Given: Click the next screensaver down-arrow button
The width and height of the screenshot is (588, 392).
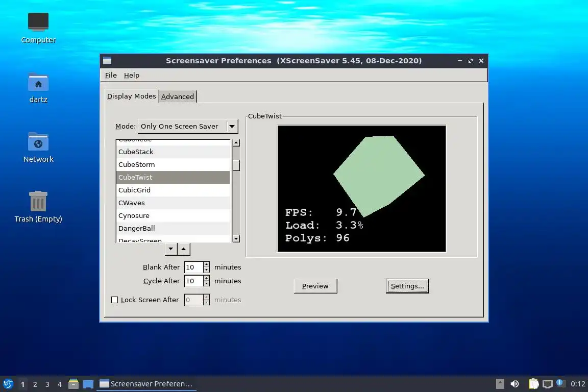Looking at the screenshot, I should pos(171,249).
